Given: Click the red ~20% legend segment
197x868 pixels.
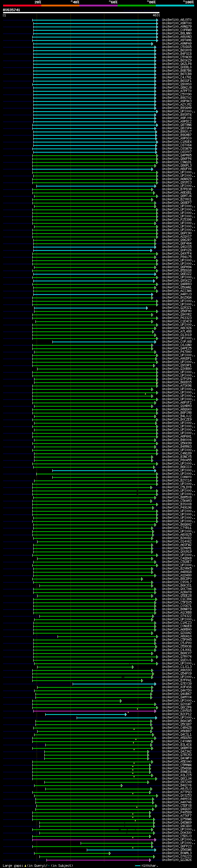Looking at the screenshot, I should 22,6.
